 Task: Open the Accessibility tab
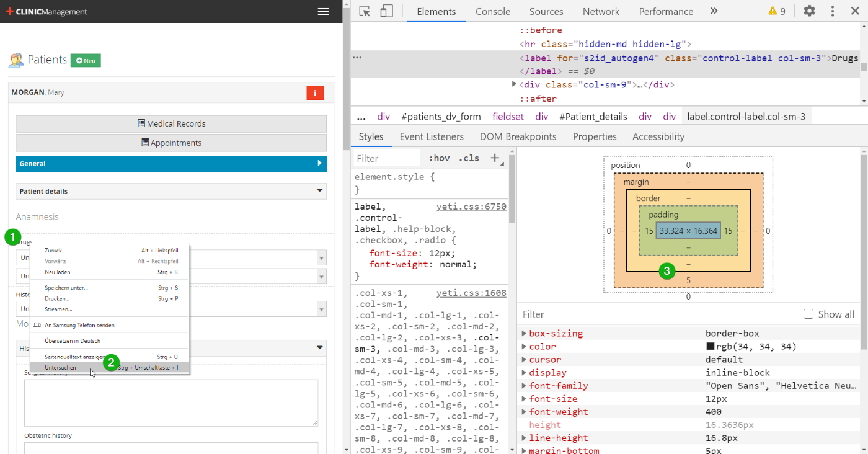pyautogui.click(x=658, y=136)
